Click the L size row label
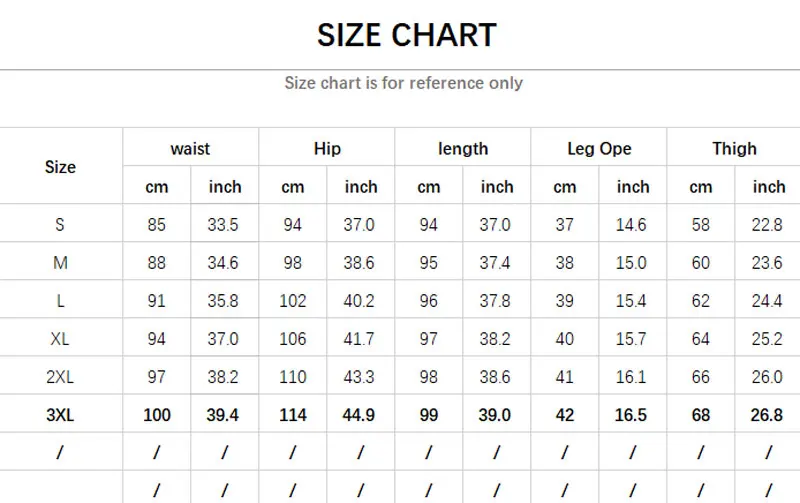800x503 pixels. (60, 301)
